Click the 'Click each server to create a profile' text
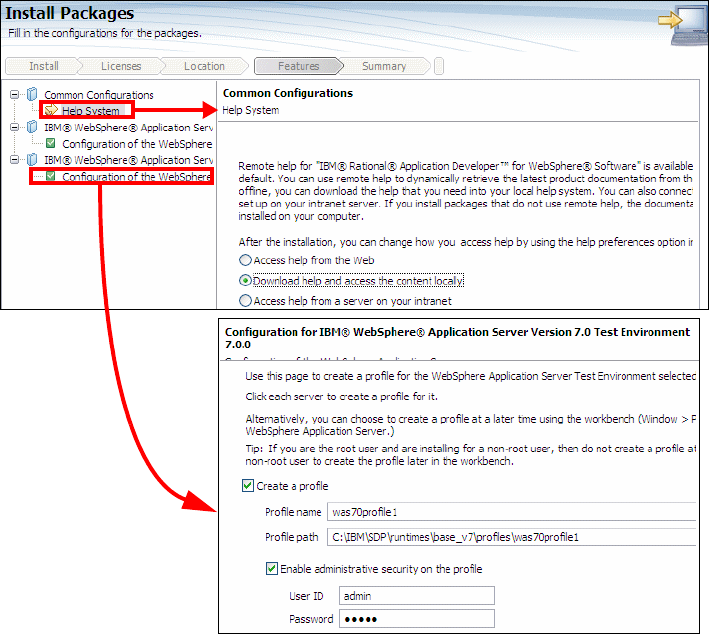This screenshot has height=634, width=709. (341, 397)
